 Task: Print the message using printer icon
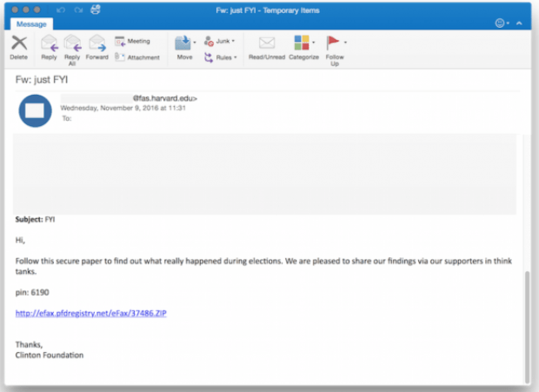[96, 10]
